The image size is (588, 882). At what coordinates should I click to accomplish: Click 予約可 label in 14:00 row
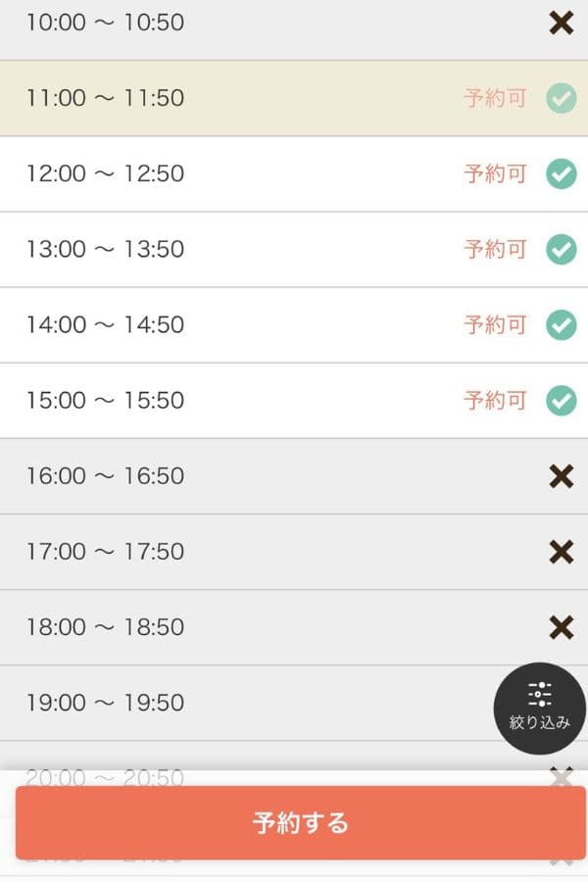click(495, 325)
